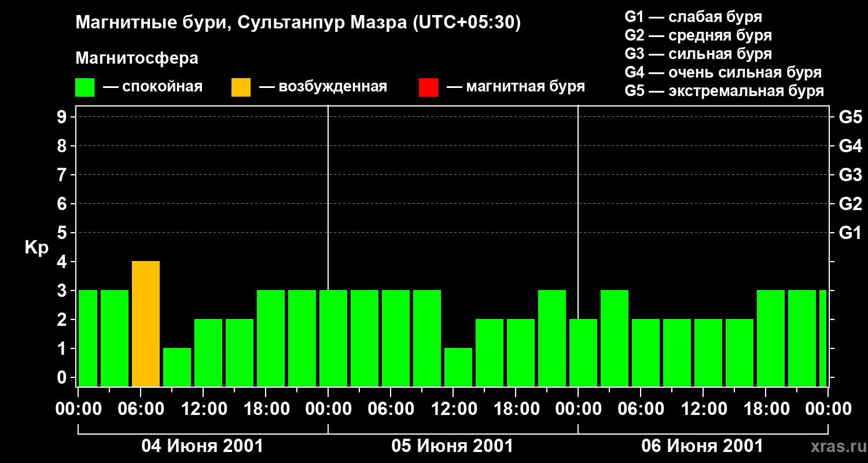
Task: Click the 'G3' right-axis storm level label
Action: point(851,175)
